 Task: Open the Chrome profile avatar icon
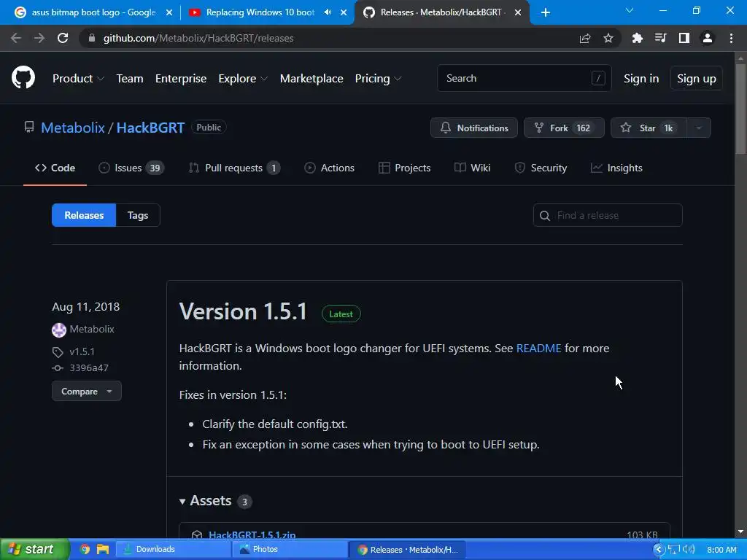[x=708, y=38]
